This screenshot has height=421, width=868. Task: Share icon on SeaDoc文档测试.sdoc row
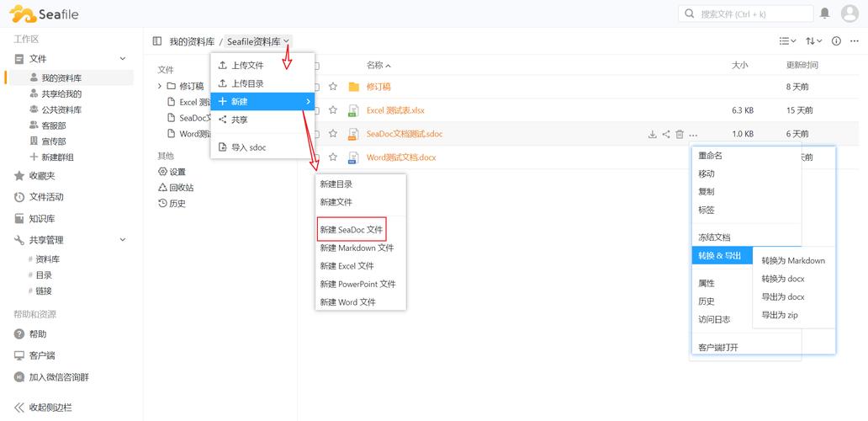coord(666,134)
